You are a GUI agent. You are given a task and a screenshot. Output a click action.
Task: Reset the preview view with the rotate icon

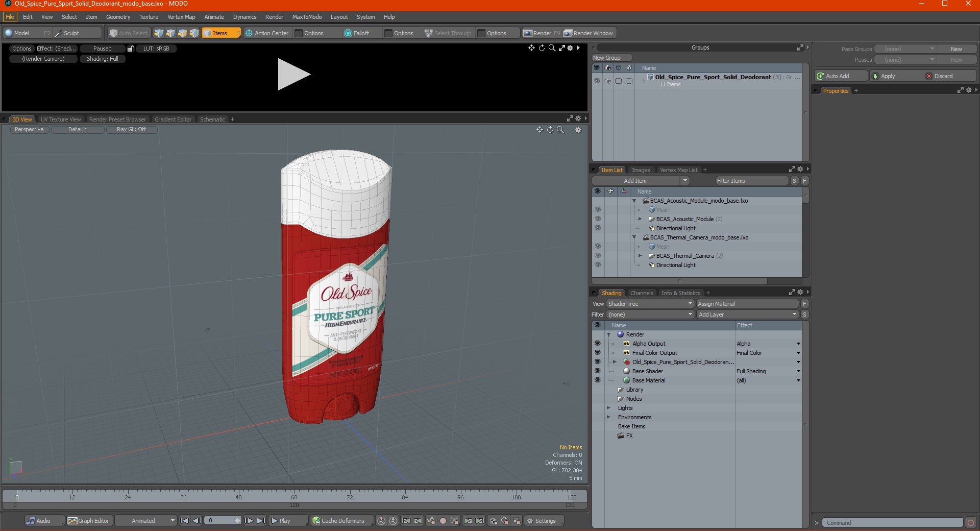click(x=542, y=48)
